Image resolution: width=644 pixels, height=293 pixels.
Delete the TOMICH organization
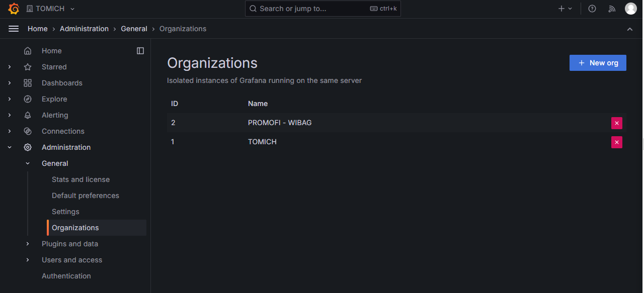click(x=617, y=142)
